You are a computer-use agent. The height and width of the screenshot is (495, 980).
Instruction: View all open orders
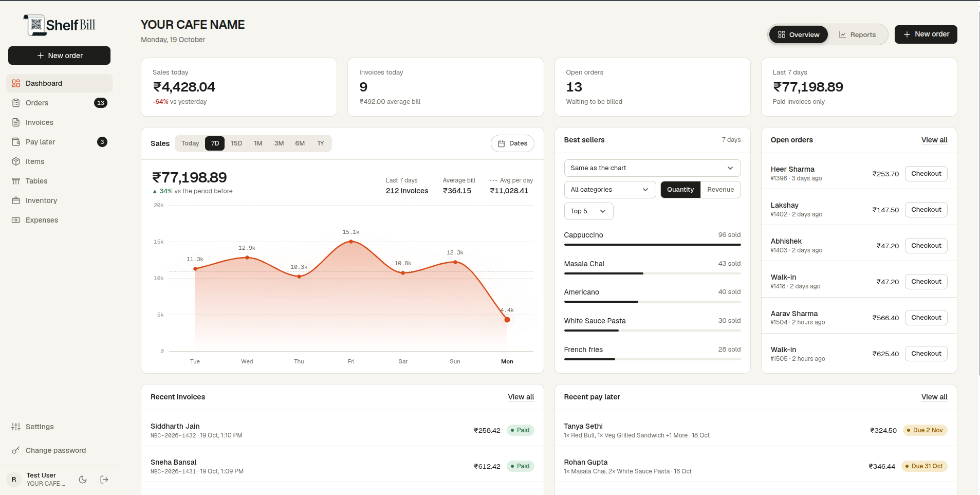click(934, 140)
